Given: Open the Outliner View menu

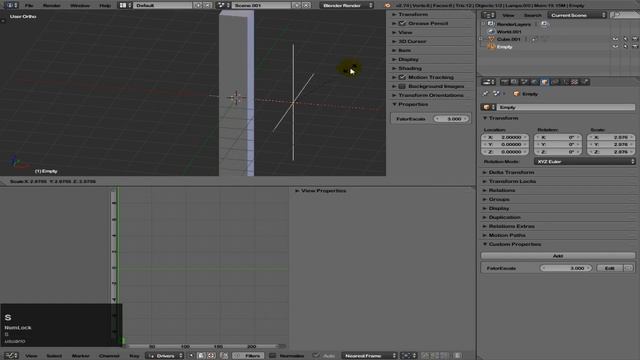Looking at the screenshot, I should click(508, 15).
